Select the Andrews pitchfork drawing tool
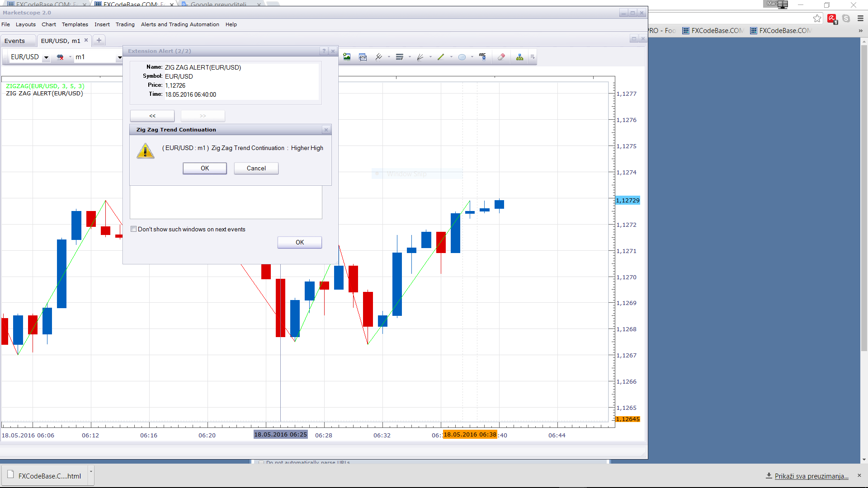Image resolution: width=868 pixels, height=488 pixels. point(379,57)
